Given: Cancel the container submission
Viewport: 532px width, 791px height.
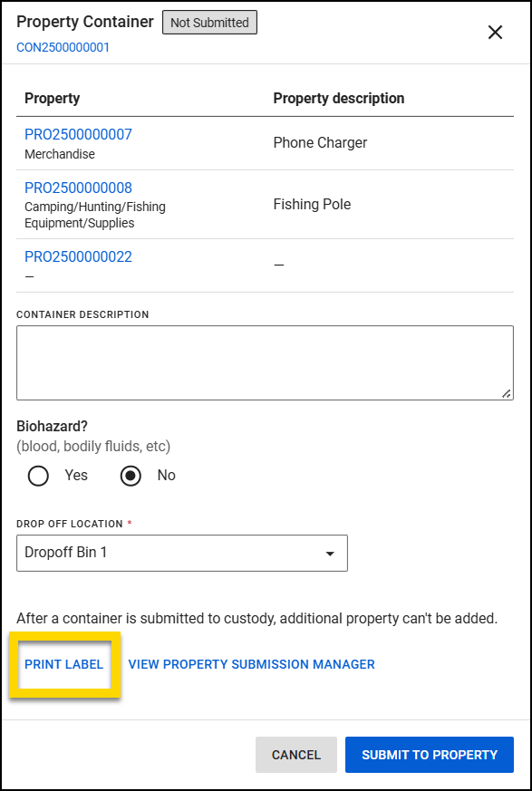Looking at the screenshot, I should pos(295,754).
